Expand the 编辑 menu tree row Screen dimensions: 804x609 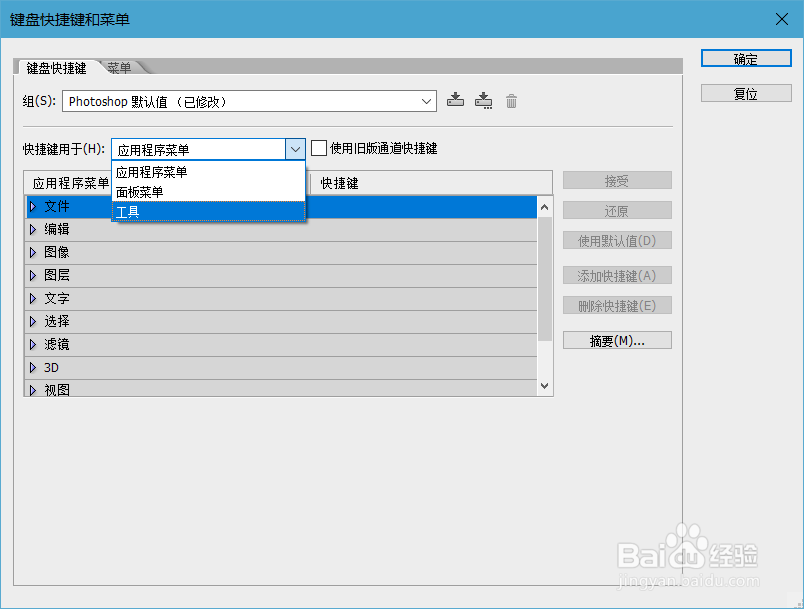[x=33, y=229]
